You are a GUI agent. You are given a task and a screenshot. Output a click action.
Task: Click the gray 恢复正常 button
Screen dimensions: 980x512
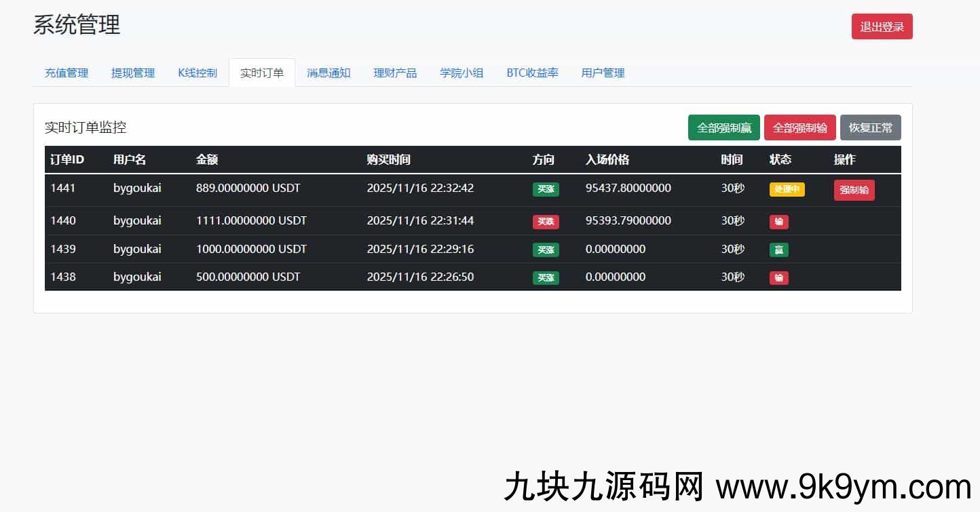[x=870, y=127]
